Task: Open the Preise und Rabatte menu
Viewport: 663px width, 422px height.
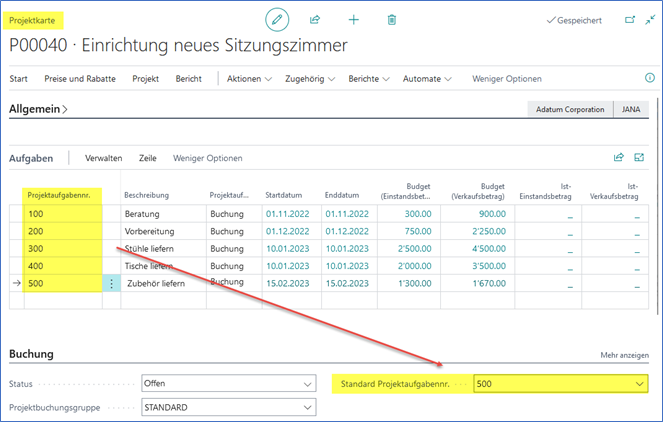Action: (x=80, y=79)
